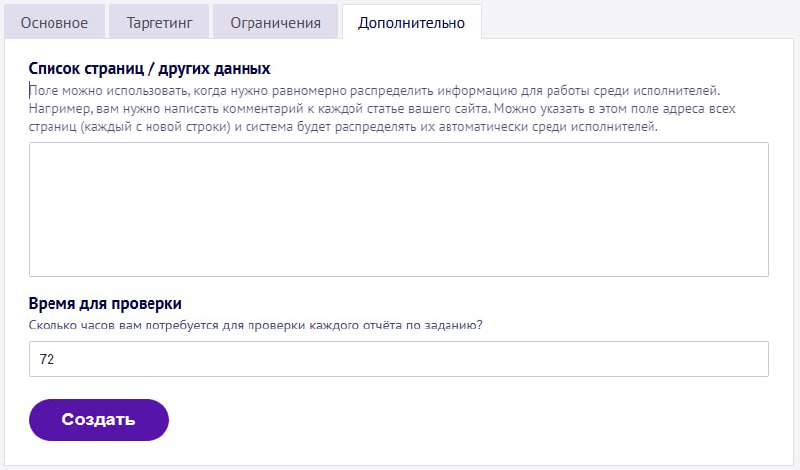Image resolution: width=800 pixels, height=470 pixels.
Task: Switch to the Основное tab
Action: coord(54,22)
